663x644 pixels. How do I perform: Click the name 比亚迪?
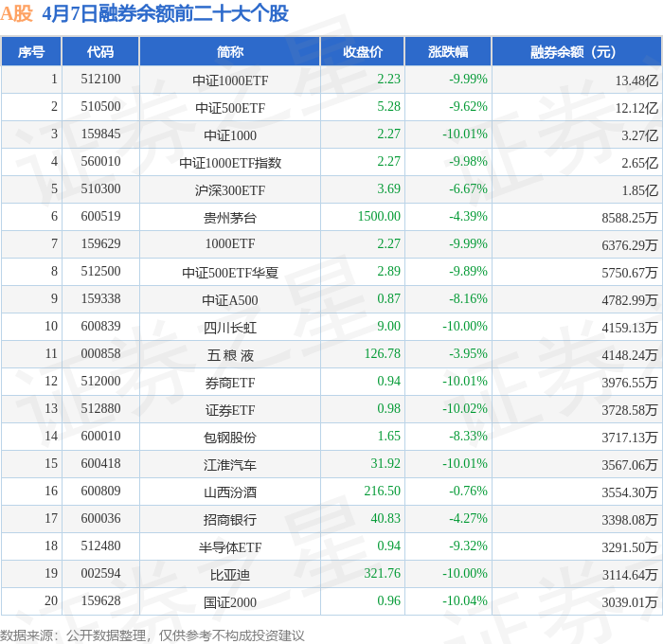point(230,575)
